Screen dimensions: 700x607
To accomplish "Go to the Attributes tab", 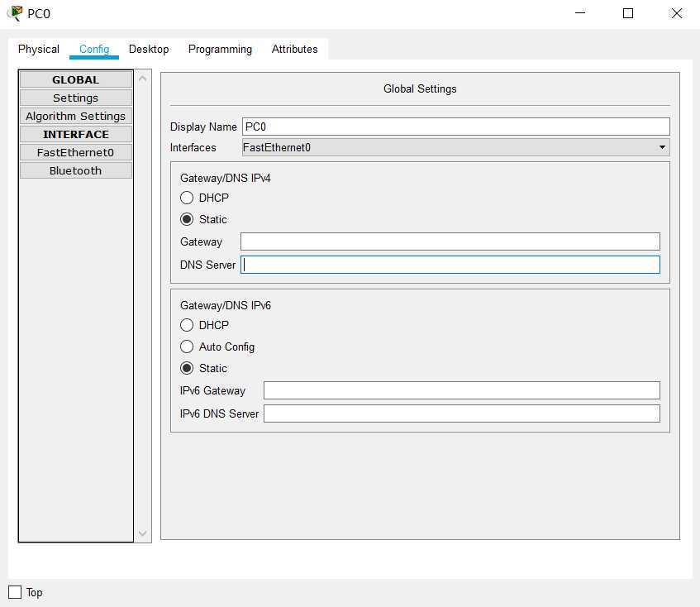I will pos(294,49).
